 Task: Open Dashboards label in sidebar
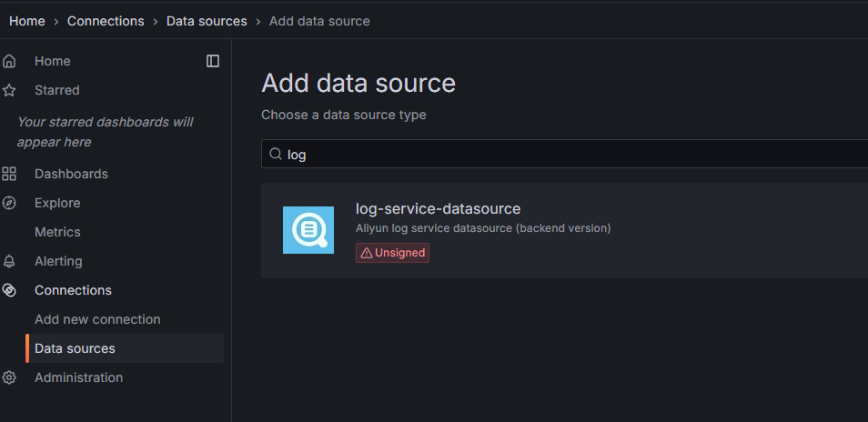coord(71,174)
